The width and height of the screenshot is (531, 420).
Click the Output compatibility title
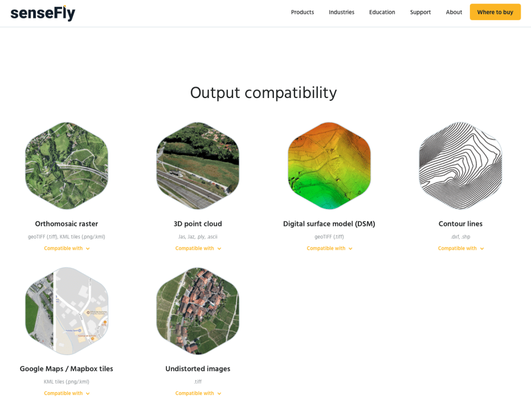(263, 93)
